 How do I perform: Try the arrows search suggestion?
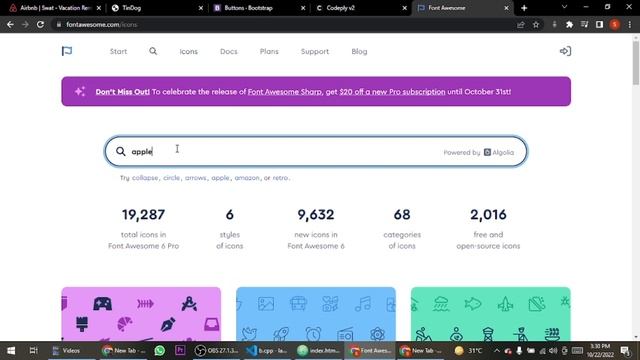click(x=196, y=178)
